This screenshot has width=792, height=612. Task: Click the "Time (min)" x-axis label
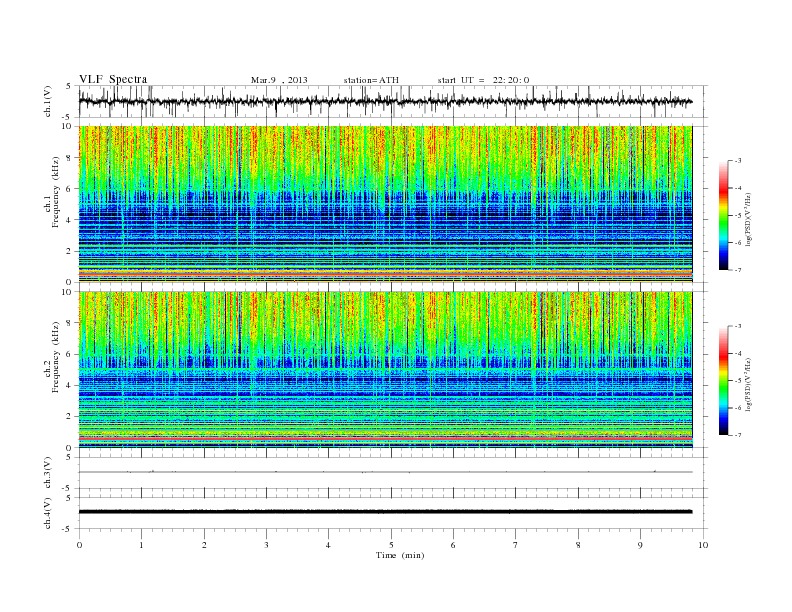(x=400, y=555)
